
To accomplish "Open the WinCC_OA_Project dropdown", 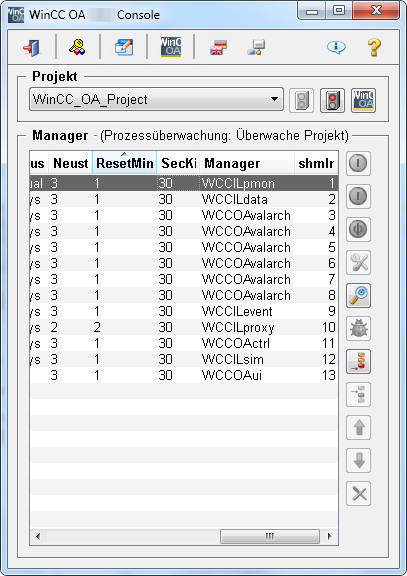I will (x=156, y=99).
